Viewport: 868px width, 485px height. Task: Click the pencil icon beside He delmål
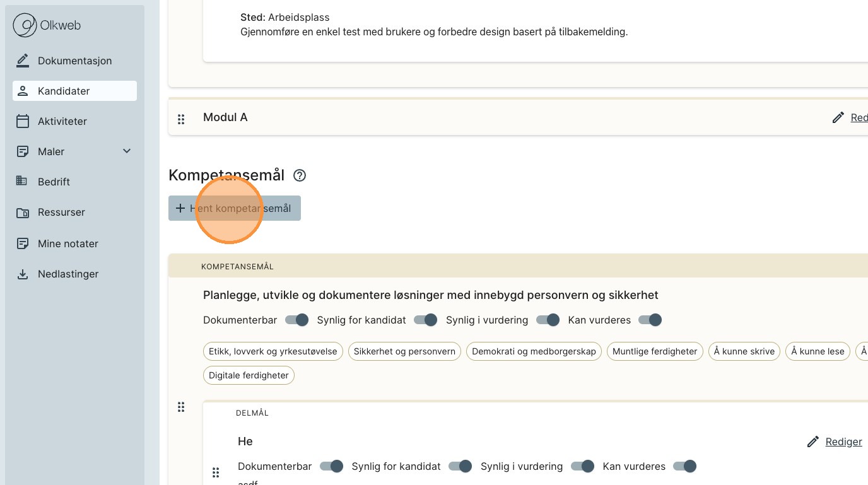(x=813, y=442)
